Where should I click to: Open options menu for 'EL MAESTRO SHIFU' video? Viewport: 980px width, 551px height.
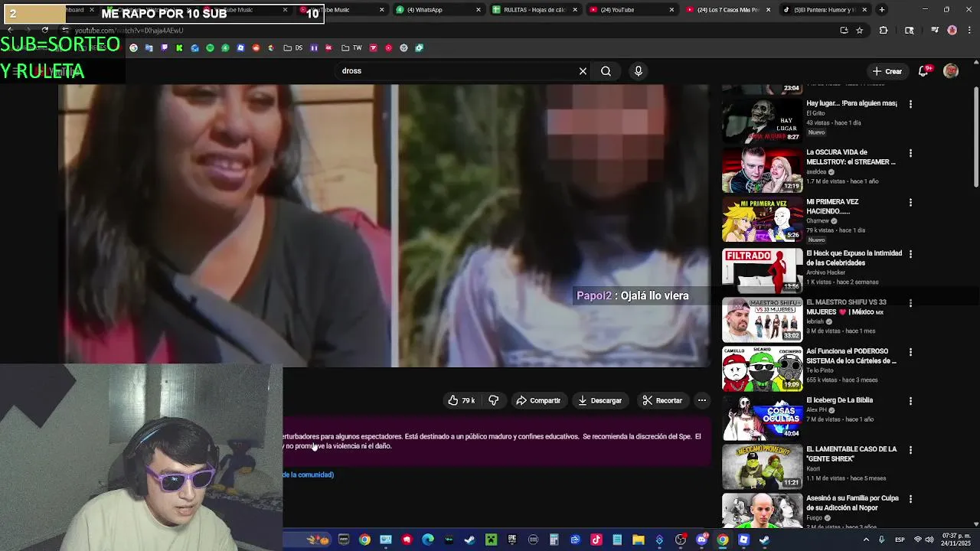point(910,303)
